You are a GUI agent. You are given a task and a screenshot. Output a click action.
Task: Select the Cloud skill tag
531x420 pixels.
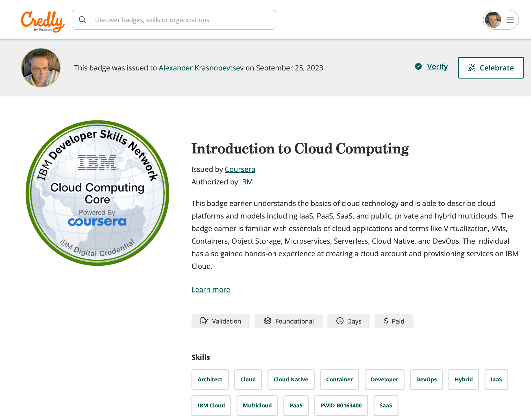[x=248, y=380]
